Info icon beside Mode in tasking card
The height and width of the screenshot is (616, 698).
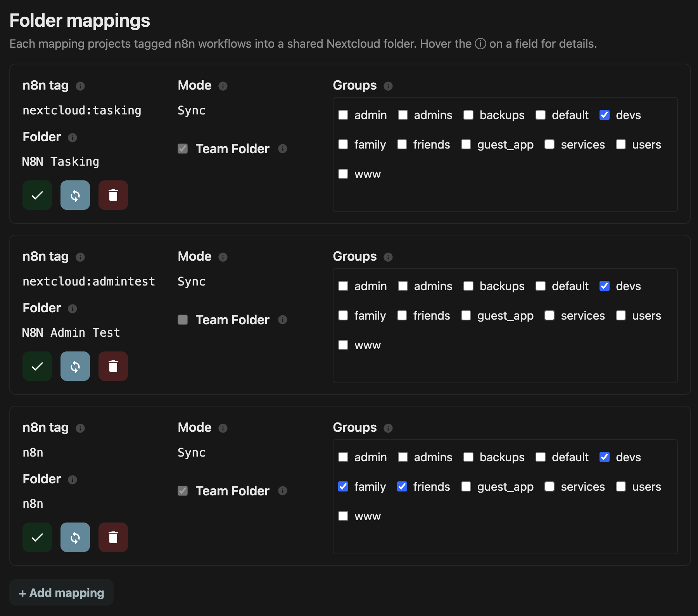point(223,86)
